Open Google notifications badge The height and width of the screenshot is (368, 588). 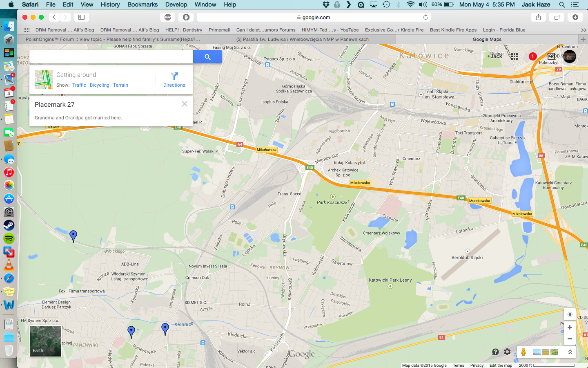(x=532, y=56)
